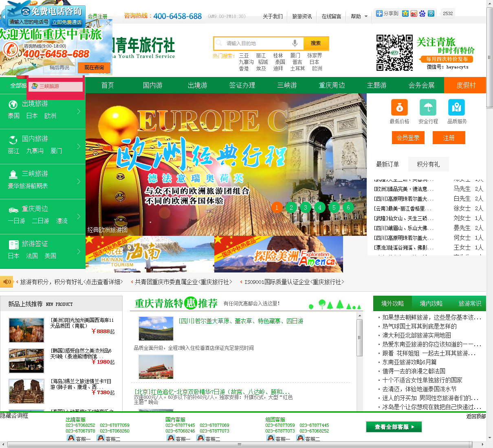
Task: Open the 关于我们 top link
Action: pos(273,16)
